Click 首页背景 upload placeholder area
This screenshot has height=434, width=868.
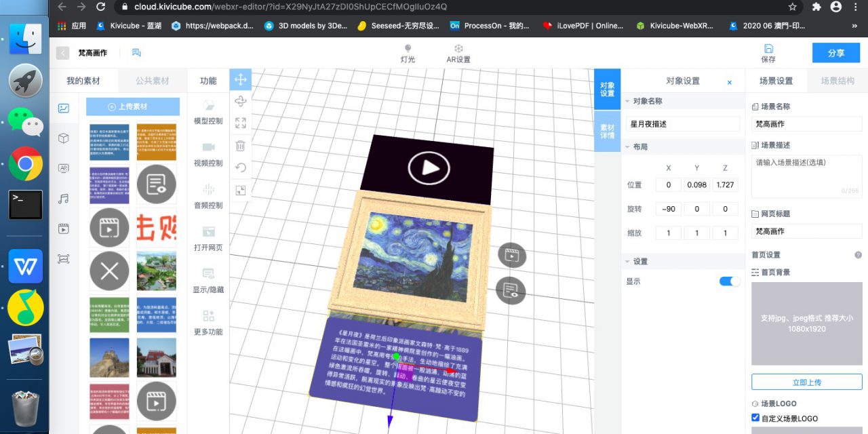[x=806, y=323]
